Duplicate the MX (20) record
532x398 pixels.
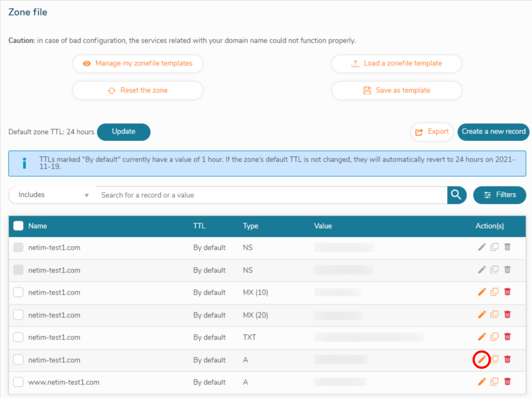click(x=494, y=314)
